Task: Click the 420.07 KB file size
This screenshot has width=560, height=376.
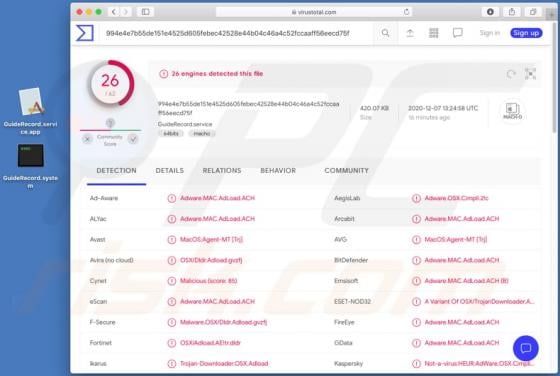Action: [374, 108]
